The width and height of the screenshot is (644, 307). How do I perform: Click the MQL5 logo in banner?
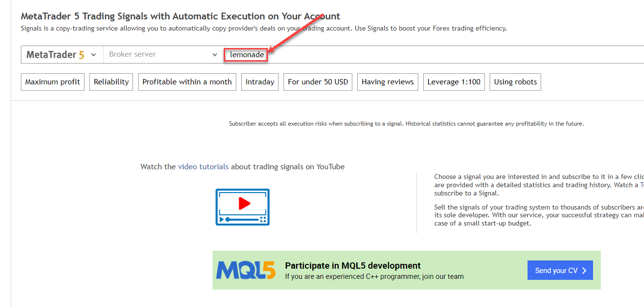[246, 270]
